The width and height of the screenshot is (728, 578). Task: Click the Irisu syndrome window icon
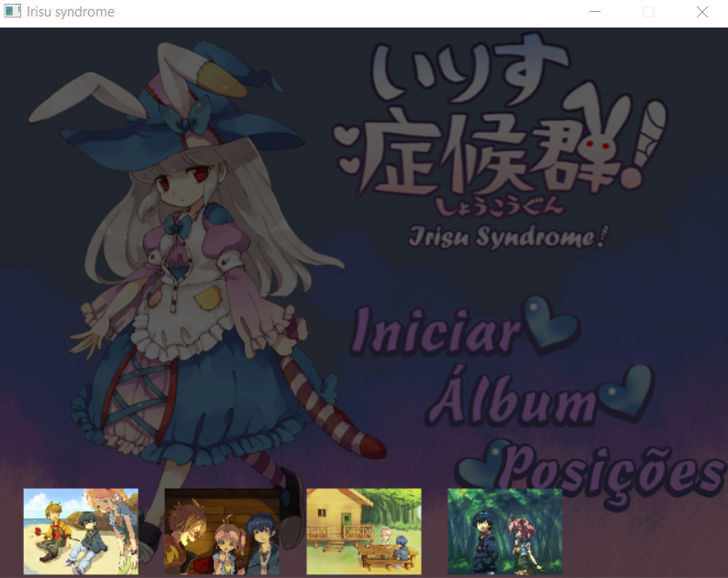pos(12,11)
